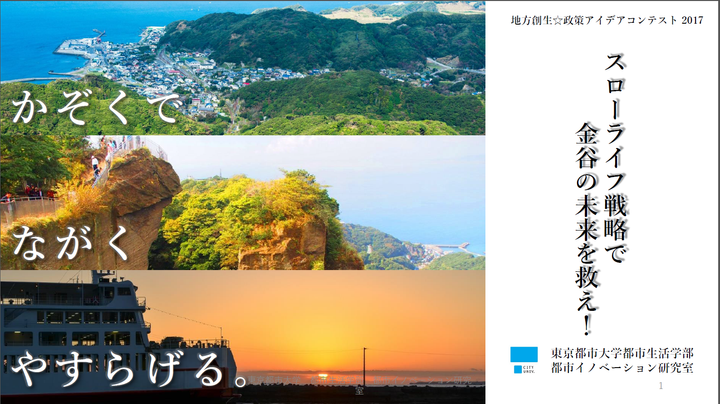Click the blue square laboratory logo
Viewport: 720px width, 404px height.
pos(524,354)
